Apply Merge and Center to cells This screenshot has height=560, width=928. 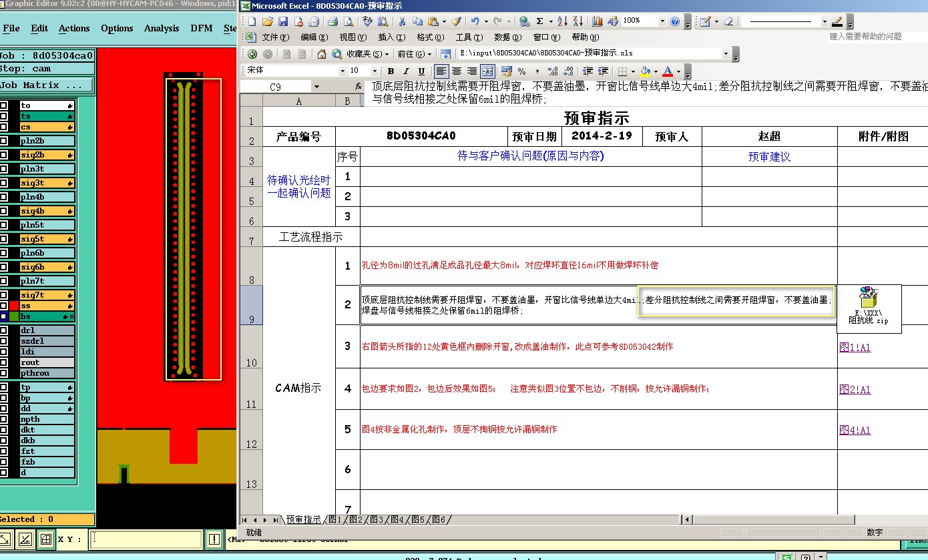[x=487, y=71]
